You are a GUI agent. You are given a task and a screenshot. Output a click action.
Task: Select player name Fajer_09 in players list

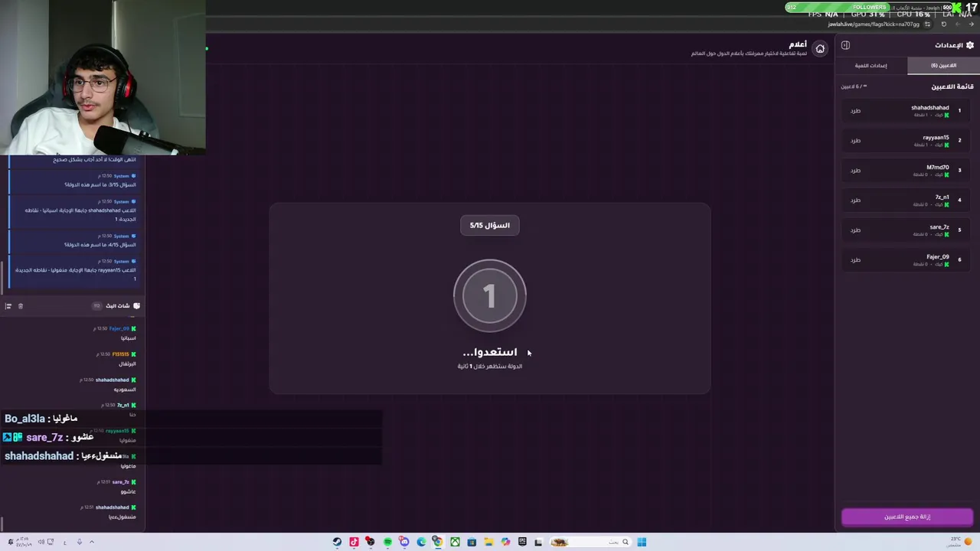(x=938, y=257)
